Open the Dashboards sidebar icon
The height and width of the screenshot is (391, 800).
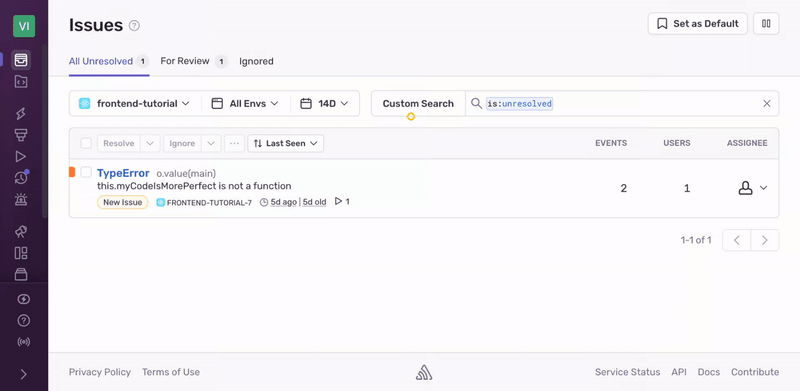[21, 253]
